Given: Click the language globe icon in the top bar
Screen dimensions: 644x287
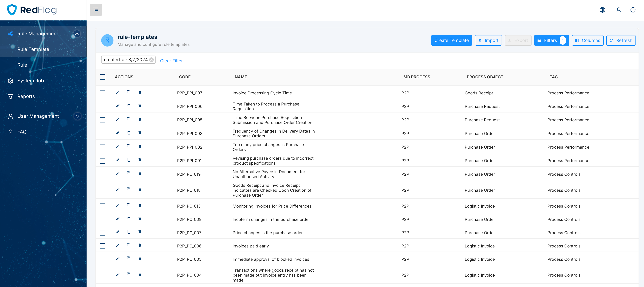Looking at the screenshot, I should coord(602,10).
